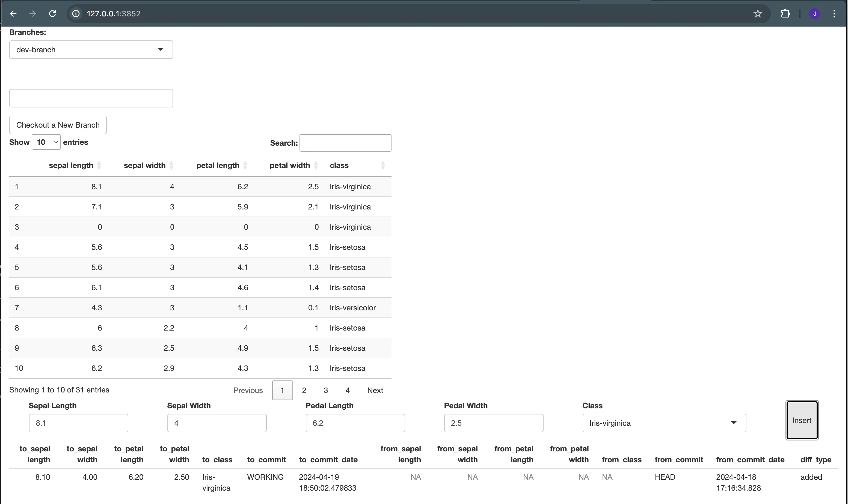Sort table by petal width column
This screenshot has height=504, width=848.
(290, 165)
